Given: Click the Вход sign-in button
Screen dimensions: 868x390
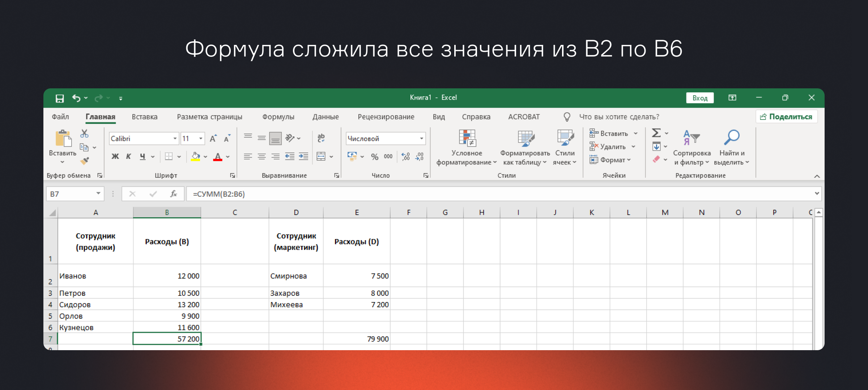Looking at the screenshot, I should (700, 98).
